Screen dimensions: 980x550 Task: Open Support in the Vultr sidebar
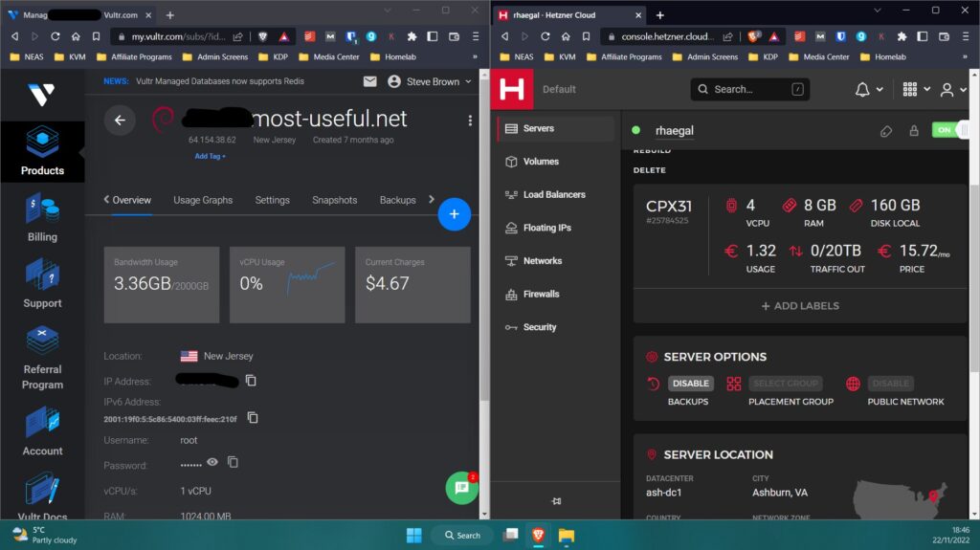[42, 284]
